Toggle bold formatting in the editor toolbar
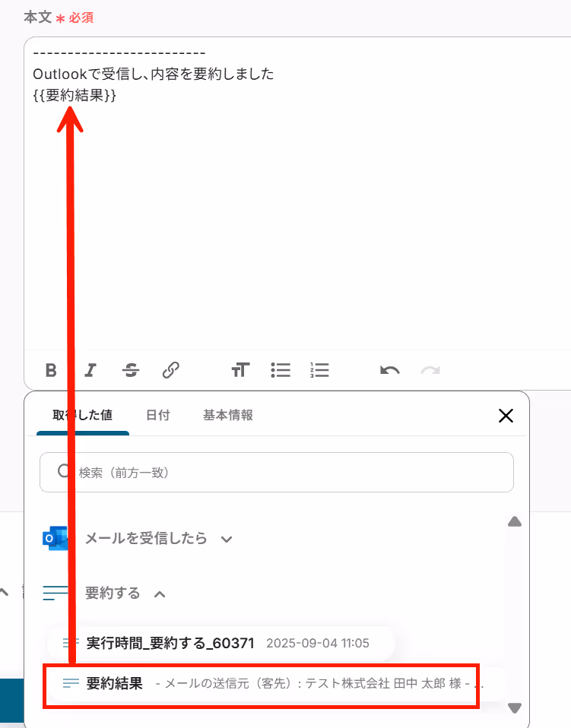This screenshot has height=728, width=571. pyautogui.click(x=51, y=370)
